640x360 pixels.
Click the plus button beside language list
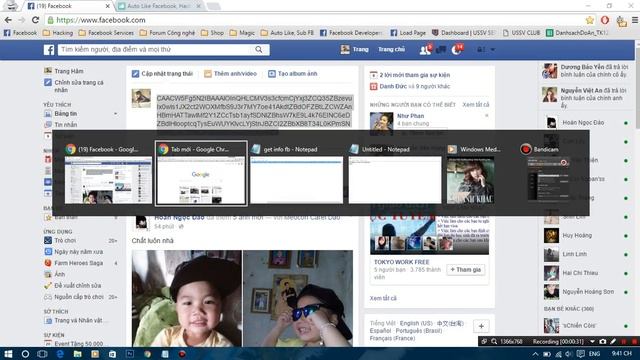(x=481, y=327)
